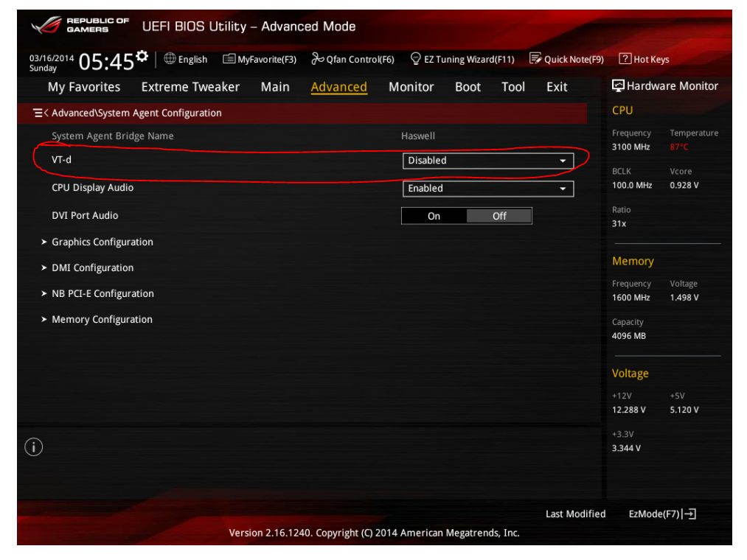Switch to EzMode(F7)

[x=661, y=514]
